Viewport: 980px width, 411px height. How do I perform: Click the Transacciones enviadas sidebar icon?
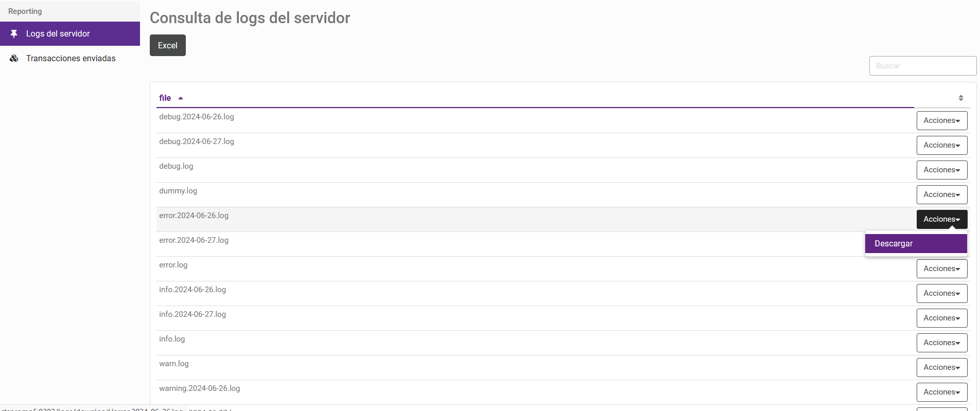click(14, 59)
